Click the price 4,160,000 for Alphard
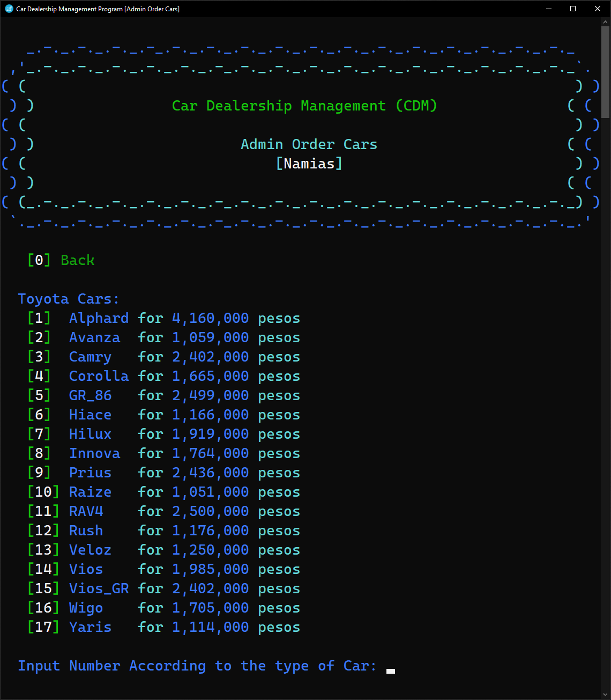Viewport: 611px width, 700px height. click(210, 318)
